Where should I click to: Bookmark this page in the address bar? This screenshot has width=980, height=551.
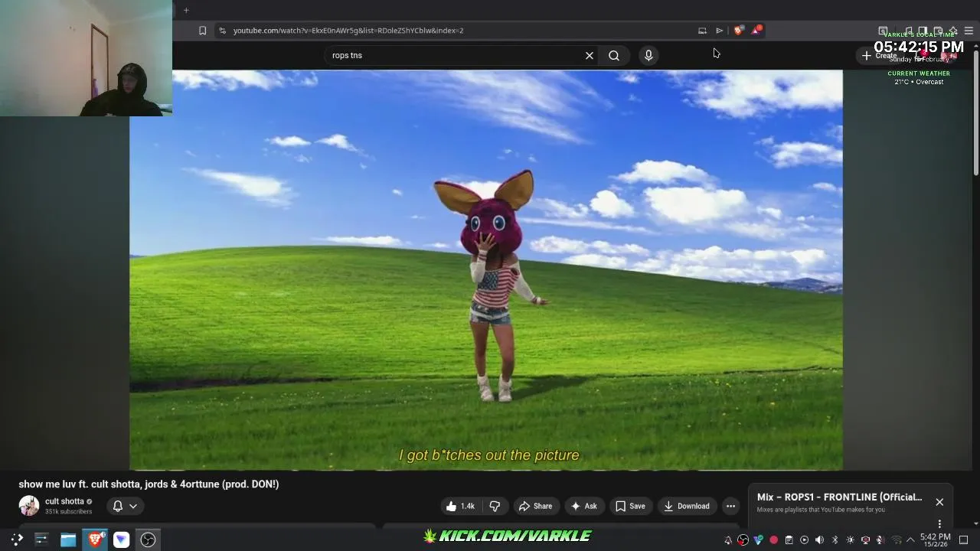pyautogui.click(x=202, y=31)
